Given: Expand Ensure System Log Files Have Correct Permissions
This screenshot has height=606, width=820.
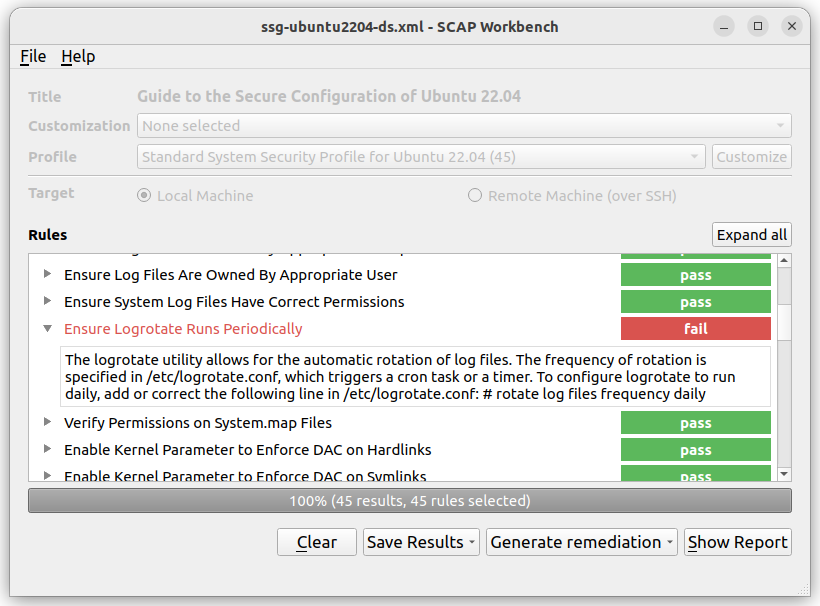Looking at the screenshot, I should pyautogui.click(x=48, y=301).
